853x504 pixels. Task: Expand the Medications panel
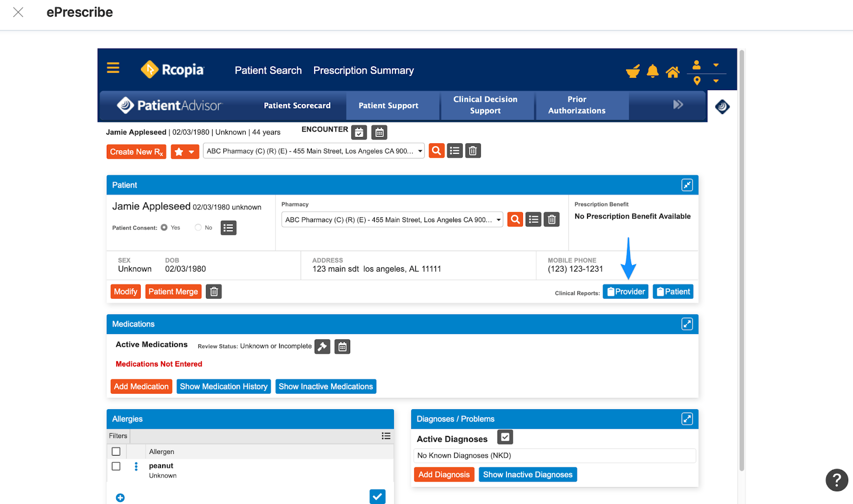pos(687,324)
